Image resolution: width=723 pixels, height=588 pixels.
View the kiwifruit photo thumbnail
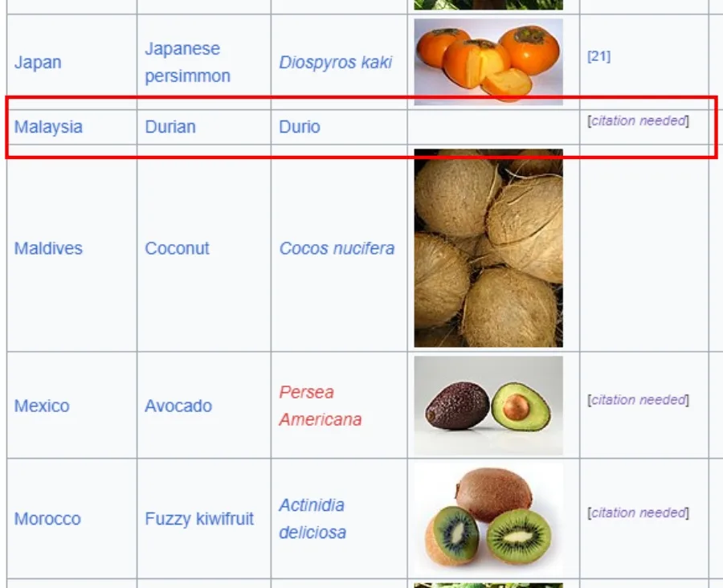[x=488, y=519]
